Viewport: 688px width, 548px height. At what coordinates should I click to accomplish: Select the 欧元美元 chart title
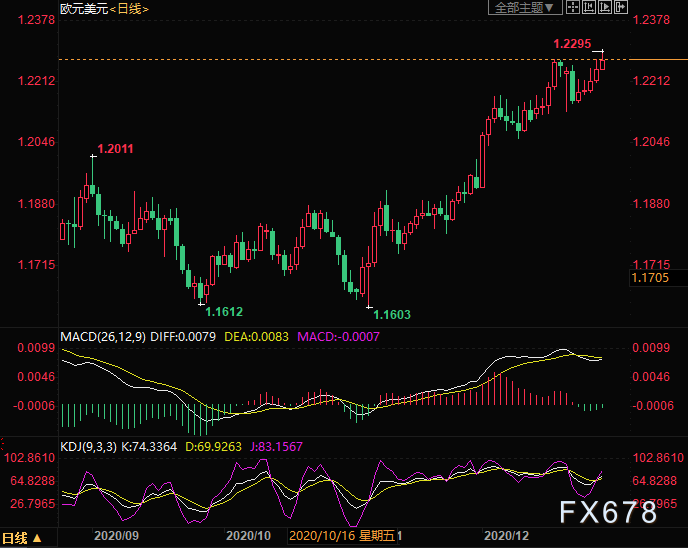click(82, 9)
